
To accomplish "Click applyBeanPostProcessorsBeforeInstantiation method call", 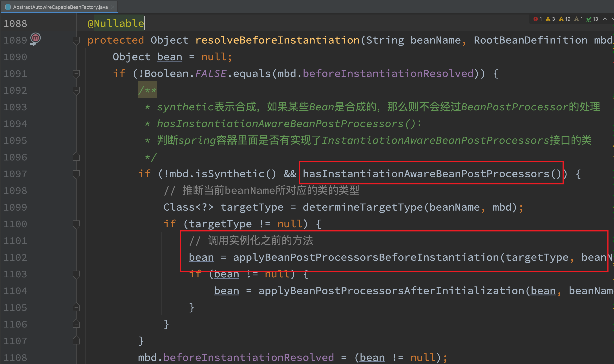I will pyautogui.click(x=366, y=257).
